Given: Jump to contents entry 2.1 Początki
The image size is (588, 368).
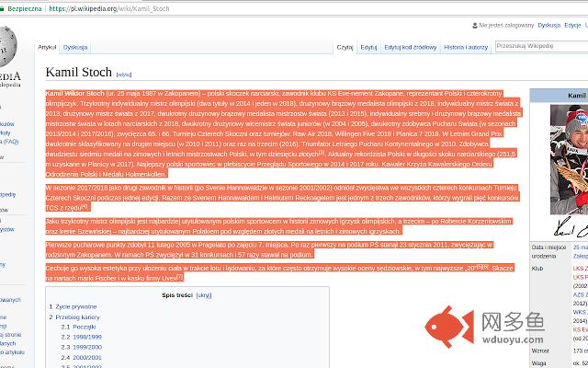Looking at the screenshot, I should coord(78,328).
